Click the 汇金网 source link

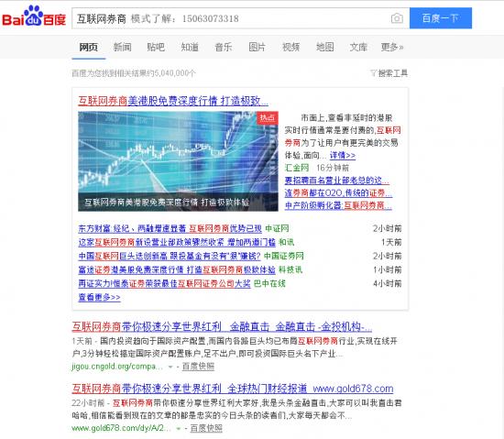(x=297, y=168)
